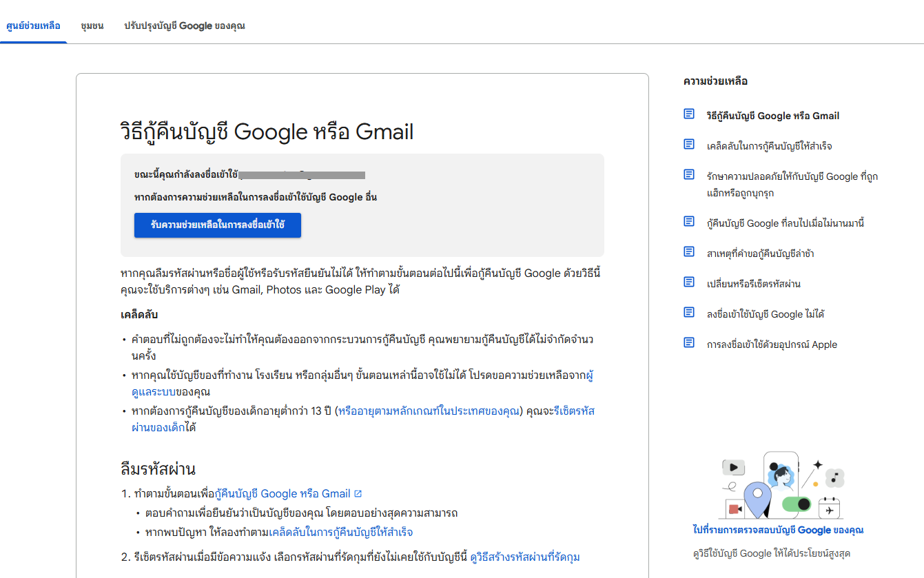This screenshot has width=924, height=578.
Task: Go to ไปที่รายการตรวจสอบบัญชี Google ของคุณ link
Action: pyautogui.click(x=778, y=530)
